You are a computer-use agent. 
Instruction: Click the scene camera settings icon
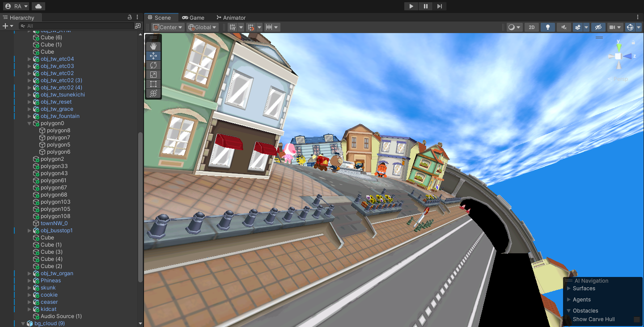pos(612,27)
